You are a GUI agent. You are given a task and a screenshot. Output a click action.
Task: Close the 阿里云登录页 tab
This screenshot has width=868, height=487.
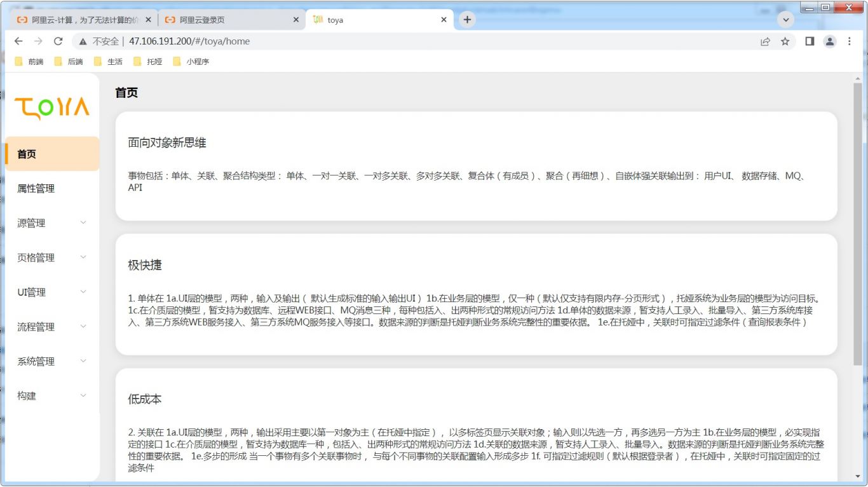pyautogui.click(x=296, y=20)
